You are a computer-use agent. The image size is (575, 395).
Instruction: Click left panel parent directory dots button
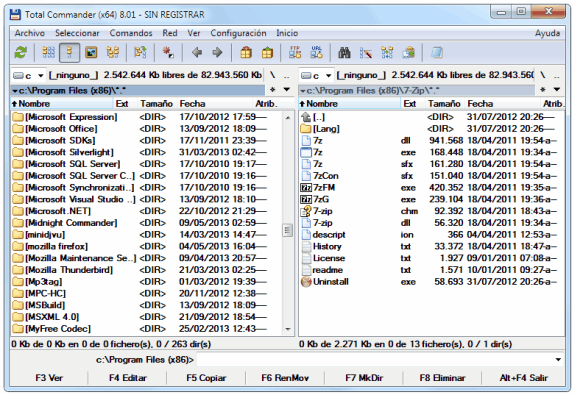287,75
